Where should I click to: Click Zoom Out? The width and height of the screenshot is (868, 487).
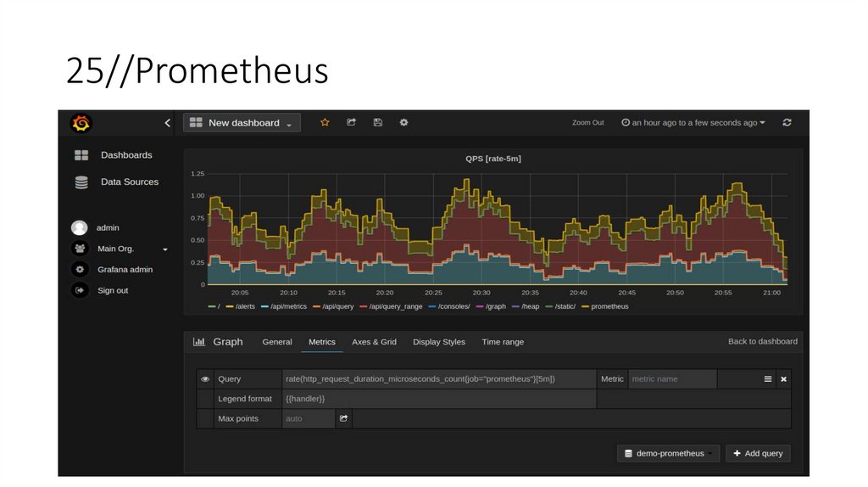tap(588, 122)
